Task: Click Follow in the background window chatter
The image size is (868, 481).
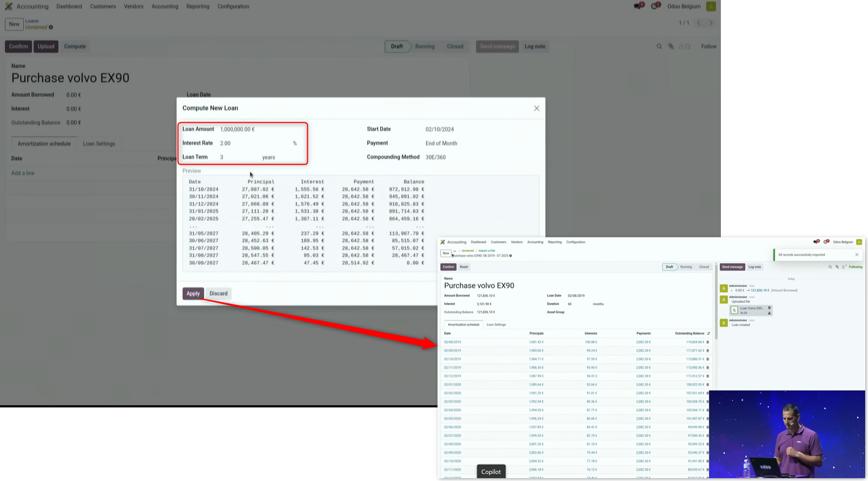Action: point(708,46)
